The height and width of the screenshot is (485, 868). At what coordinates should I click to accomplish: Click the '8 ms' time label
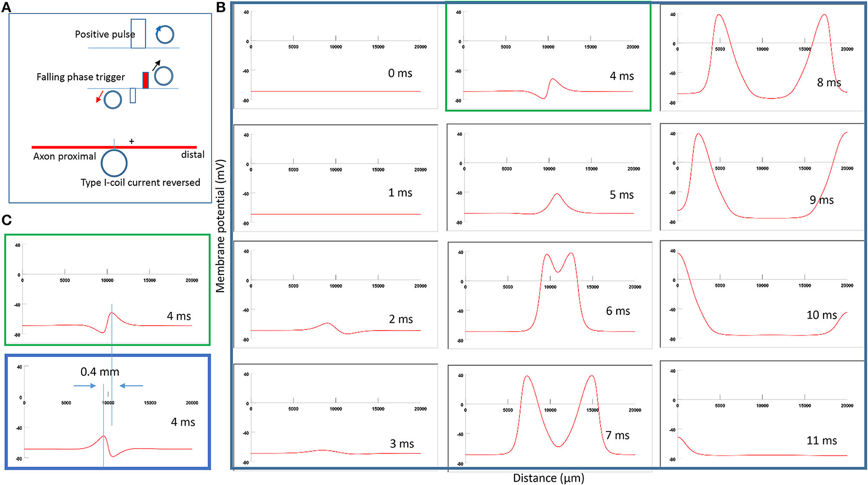coord(829,82)
